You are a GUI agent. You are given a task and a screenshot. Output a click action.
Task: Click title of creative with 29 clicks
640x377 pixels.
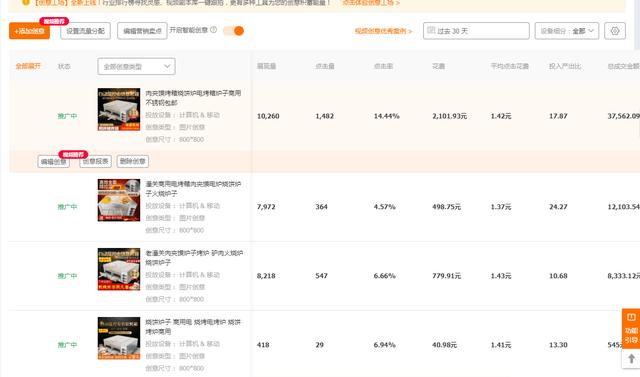tap(193, 326)
